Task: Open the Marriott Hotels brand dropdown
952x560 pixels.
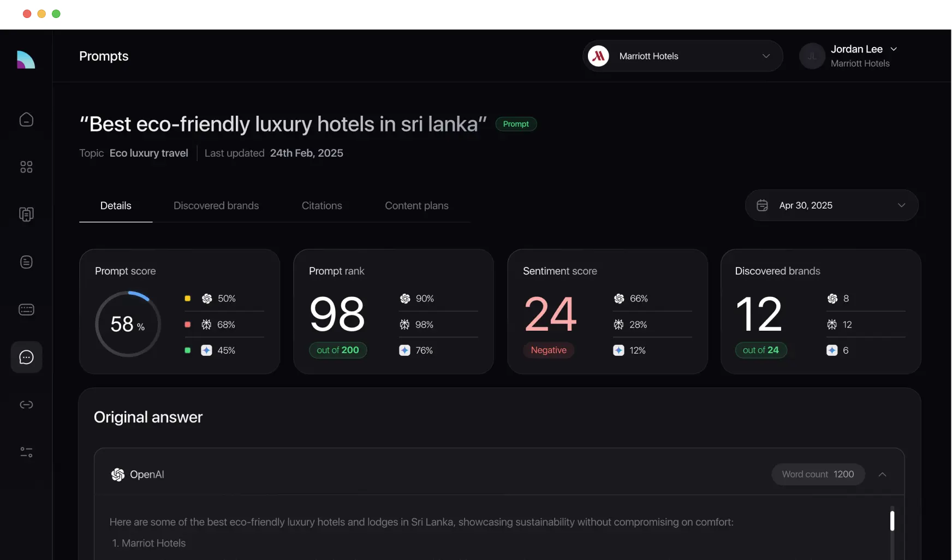Action: (682, 56)
